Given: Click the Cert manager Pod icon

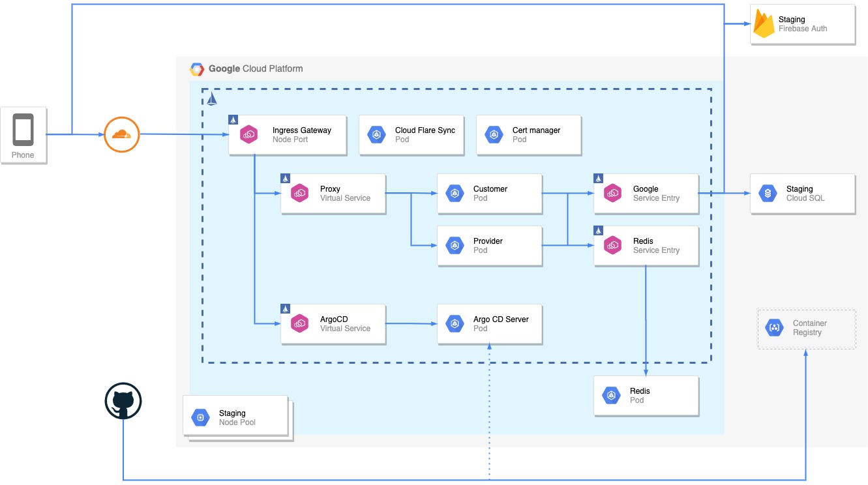Looking at the screenshot, I should tap(494, 134).
